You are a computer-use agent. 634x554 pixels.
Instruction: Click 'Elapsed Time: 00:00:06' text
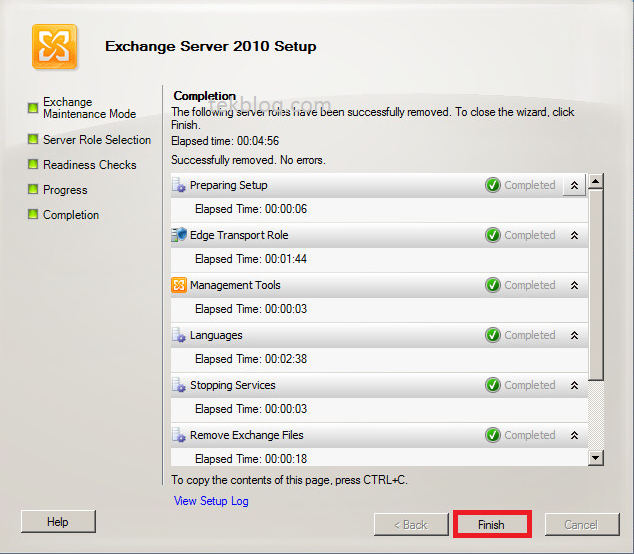coord(251,209)
